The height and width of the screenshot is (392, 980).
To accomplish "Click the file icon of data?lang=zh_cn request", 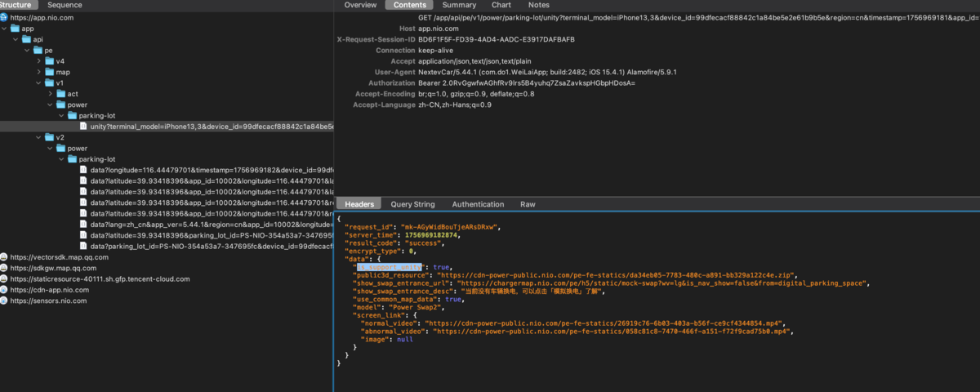I will 83,225.
